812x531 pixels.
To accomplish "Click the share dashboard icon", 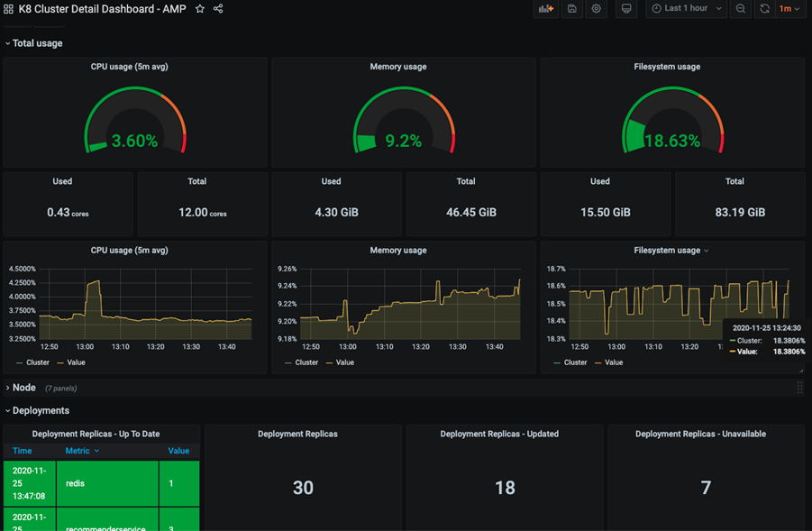I will (x=218, y=9).
